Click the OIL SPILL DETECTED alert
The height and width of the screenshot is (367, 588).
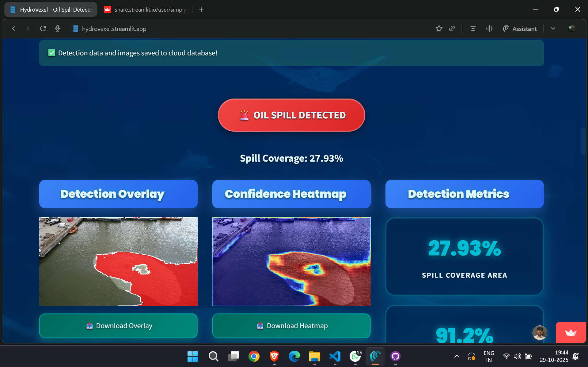click(x=291, y=115)
